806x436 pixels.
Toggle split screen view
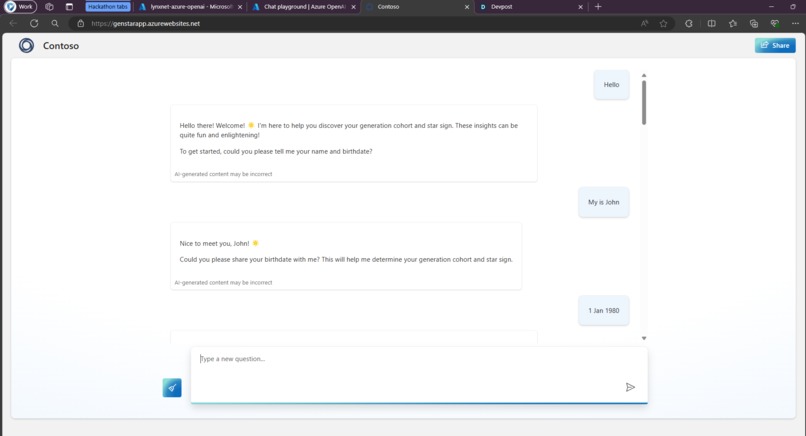tap(711, 23)
